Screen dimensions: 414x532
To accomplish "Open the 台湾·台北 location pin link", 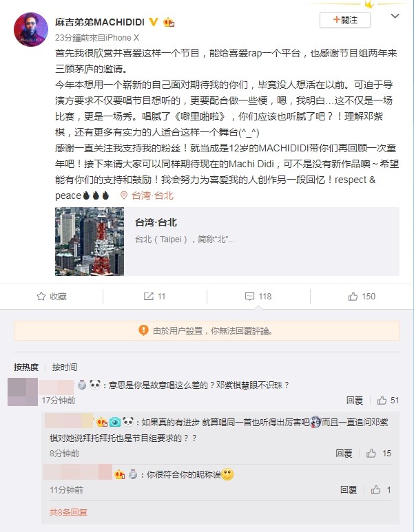I will 147,195.
